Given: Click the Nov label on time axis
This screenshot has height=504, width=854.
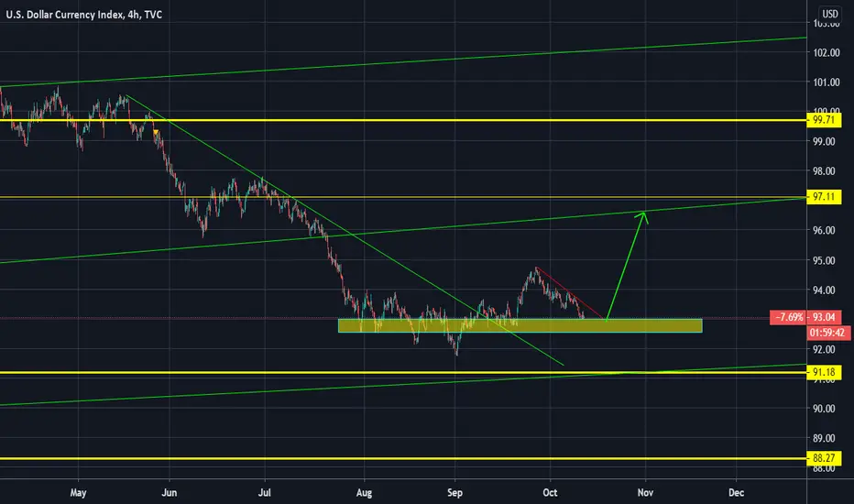Looking at the screenshot, I should coord(645,493).
